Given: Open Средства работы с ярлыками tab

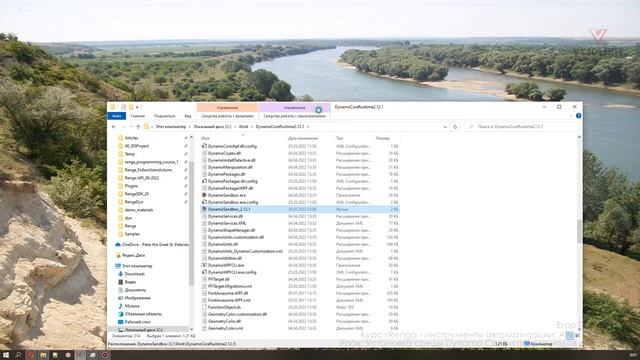Looking at the screenshot, I should [x=227, y=116].
